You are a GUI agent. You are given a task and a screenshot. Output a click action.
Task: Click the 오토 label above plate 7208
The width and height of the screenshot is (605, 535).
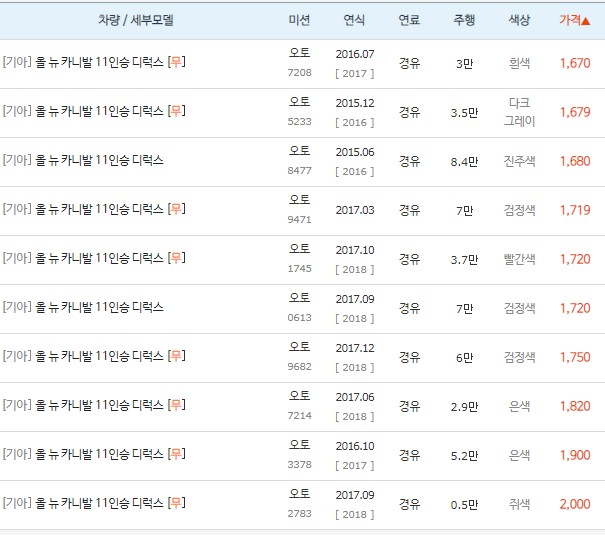(x=299, y=52)
